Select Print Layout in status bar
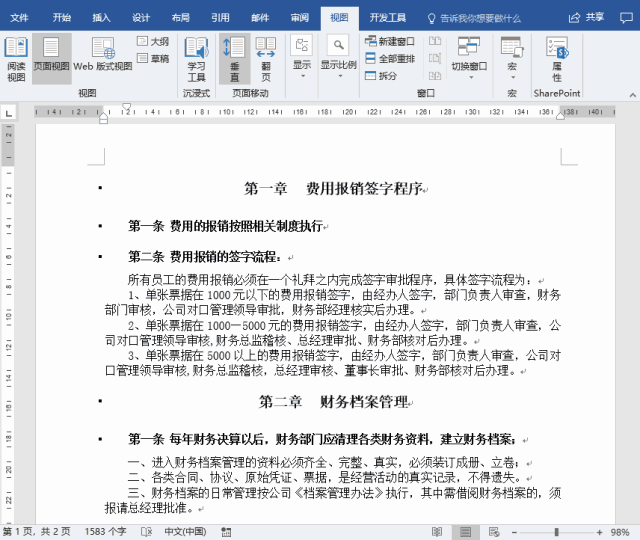 tap(465, 532)
